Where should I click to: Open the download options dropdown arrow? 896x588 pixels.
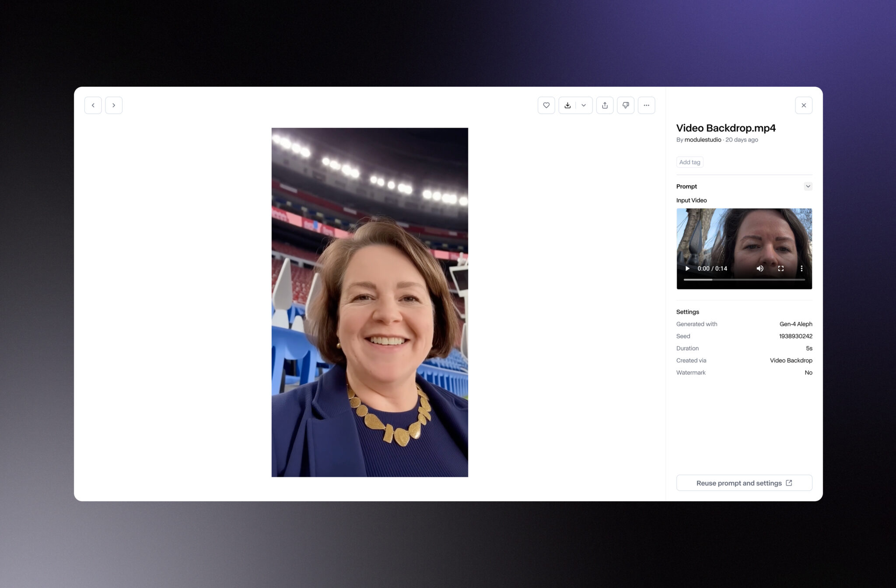(x=584, y=105)
